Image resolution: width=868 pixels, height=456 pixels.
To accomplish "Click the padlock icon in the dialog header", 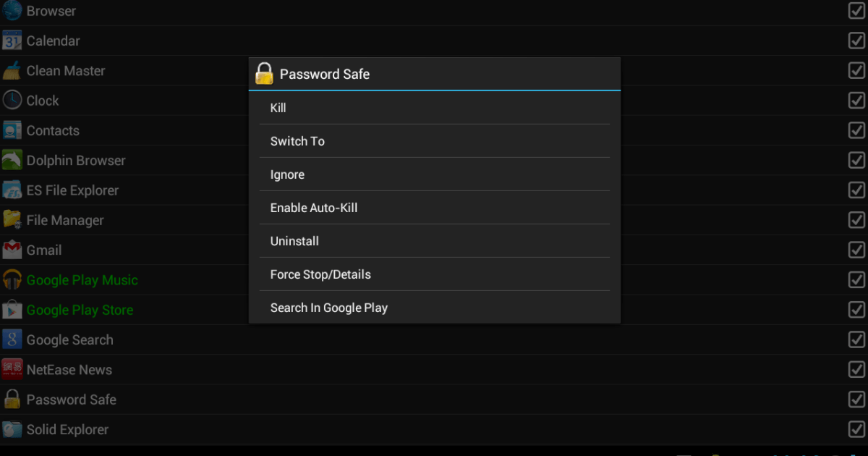I will pyautogui.click(x=263, y=73).
